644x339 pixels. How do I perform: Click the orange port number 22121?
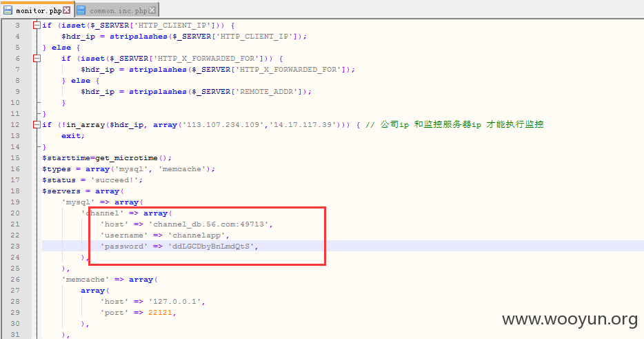160,313
